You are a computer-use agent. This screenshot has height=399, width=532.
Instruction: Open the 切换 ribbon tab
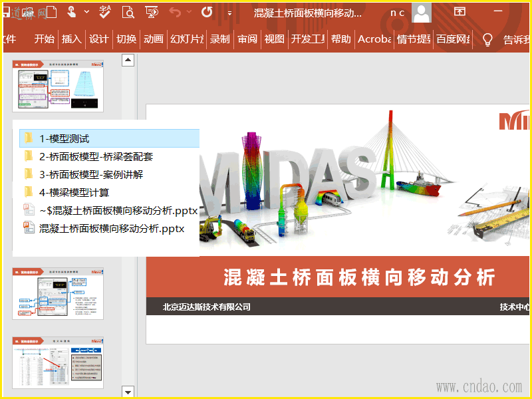point(126,39)
